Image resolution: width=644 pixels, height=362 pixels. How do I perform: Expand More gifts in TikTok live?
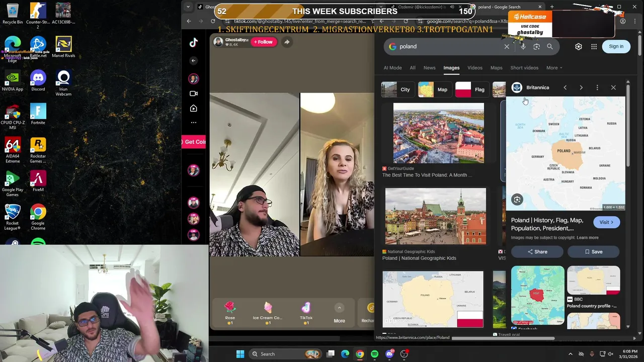coord(339,313)
